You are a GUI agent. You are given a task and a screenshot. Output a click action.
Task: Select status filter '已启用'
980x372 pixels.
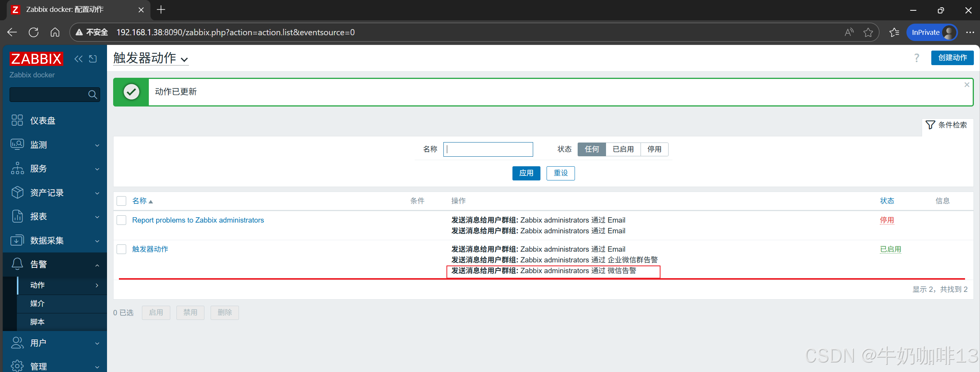(x=623, y=149)
